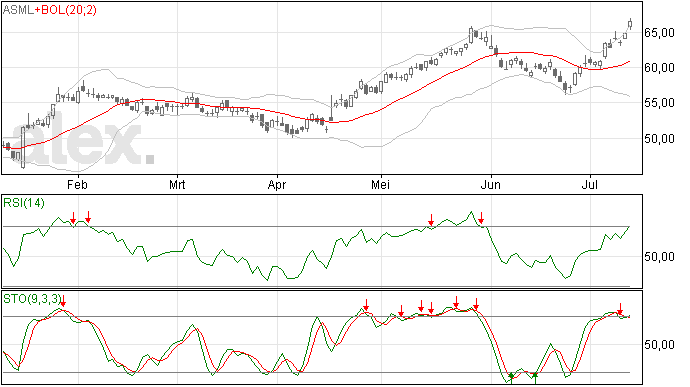Viewport: 690px width, 387px height.
Task: Click the July sell arrow in STO panel
Action: pyautogui.click(x=620, y=309)
